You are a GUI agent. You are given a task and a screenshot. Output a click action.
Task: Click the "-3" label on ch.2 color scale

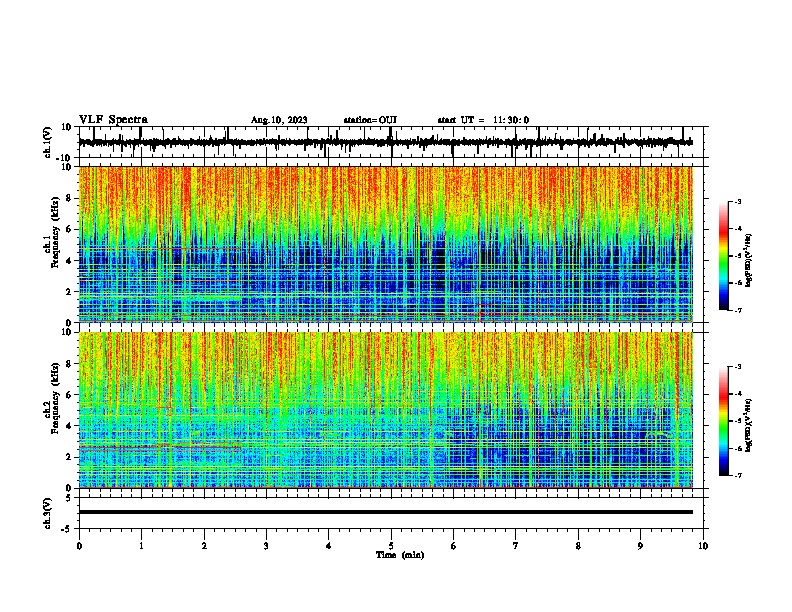[x=738, y=367]
